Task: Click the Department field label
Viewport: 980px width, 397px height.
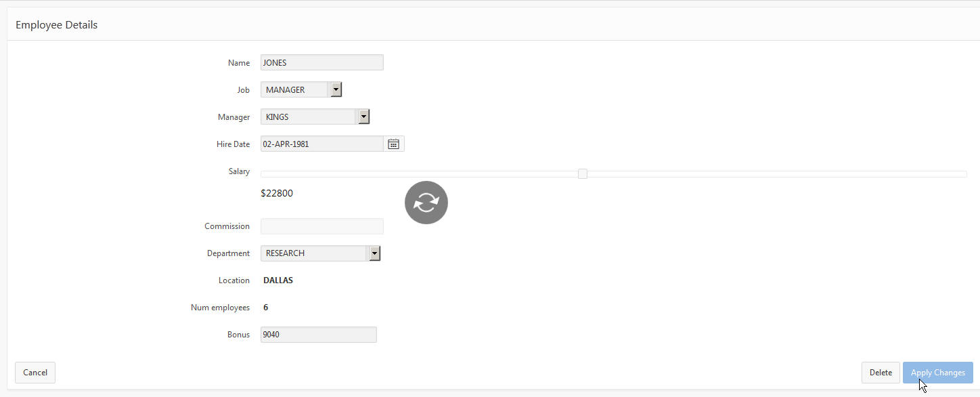Action: (228, 253)
